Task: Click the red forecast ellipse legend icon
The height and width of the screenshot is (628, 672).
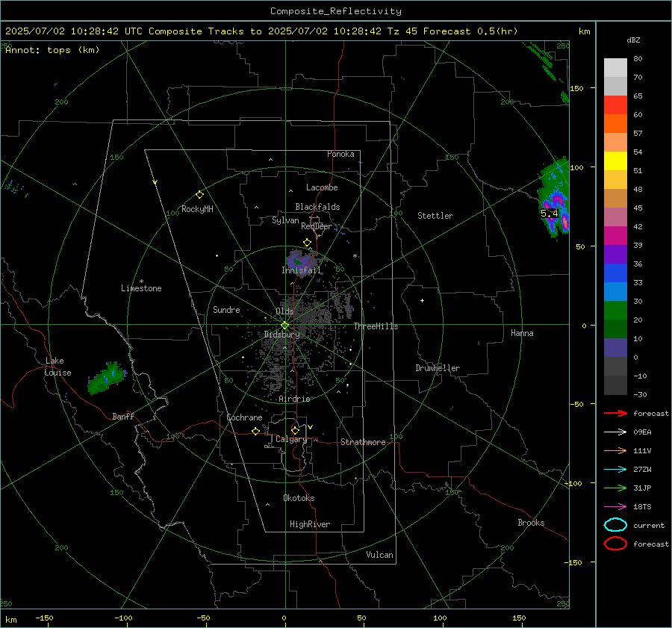Action: (x=615, y=544)
